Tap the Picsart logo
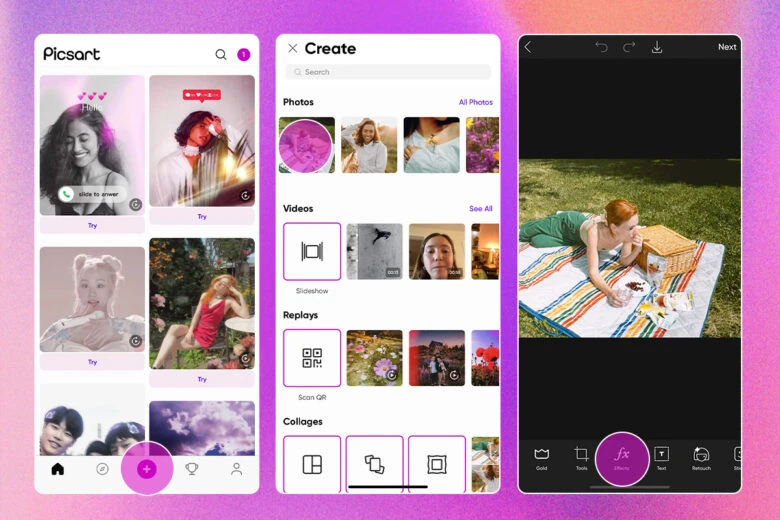Screen dimensions: 780x520 click(72, 54)
